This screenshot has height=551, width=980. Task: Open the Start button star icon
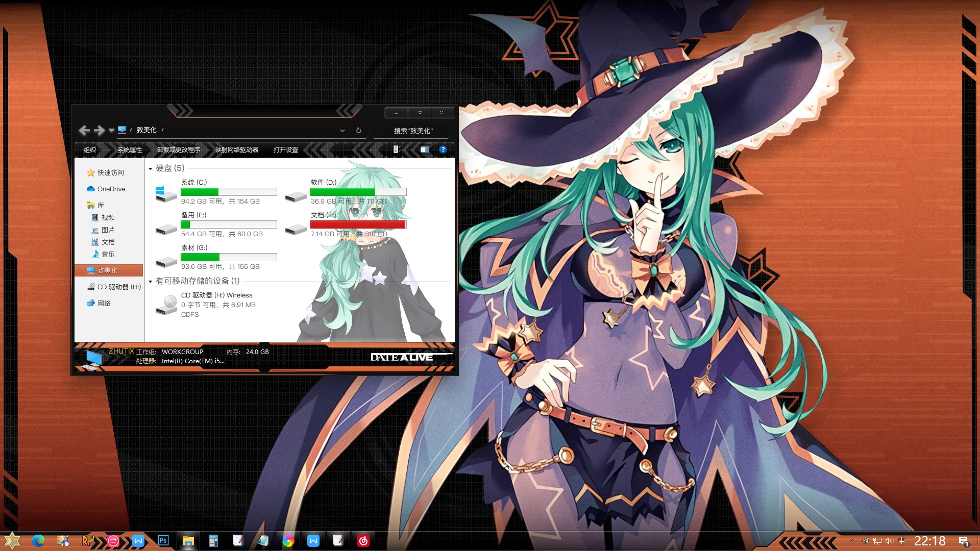coord(12,541)
